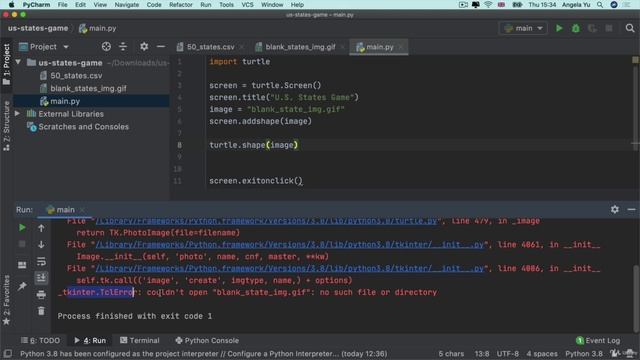Open Run panel settings gear
This screenshot has width=640, height=360.
[x=615, y=209]
